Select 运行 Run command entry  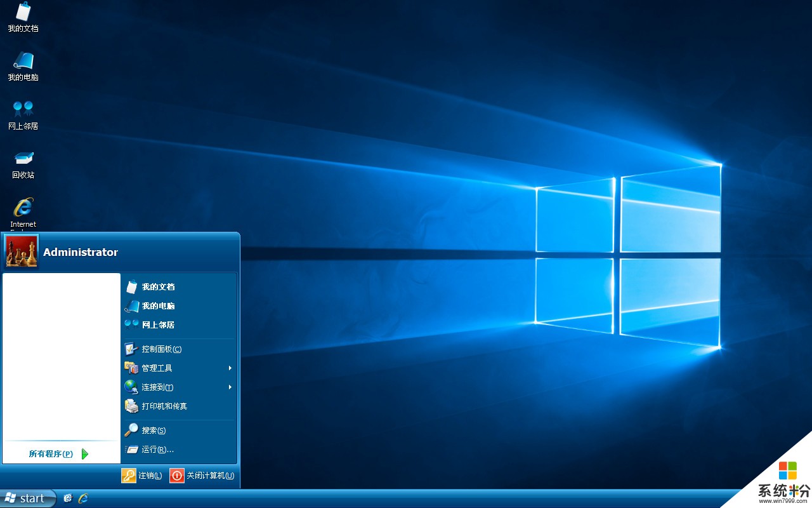(157, 450)
